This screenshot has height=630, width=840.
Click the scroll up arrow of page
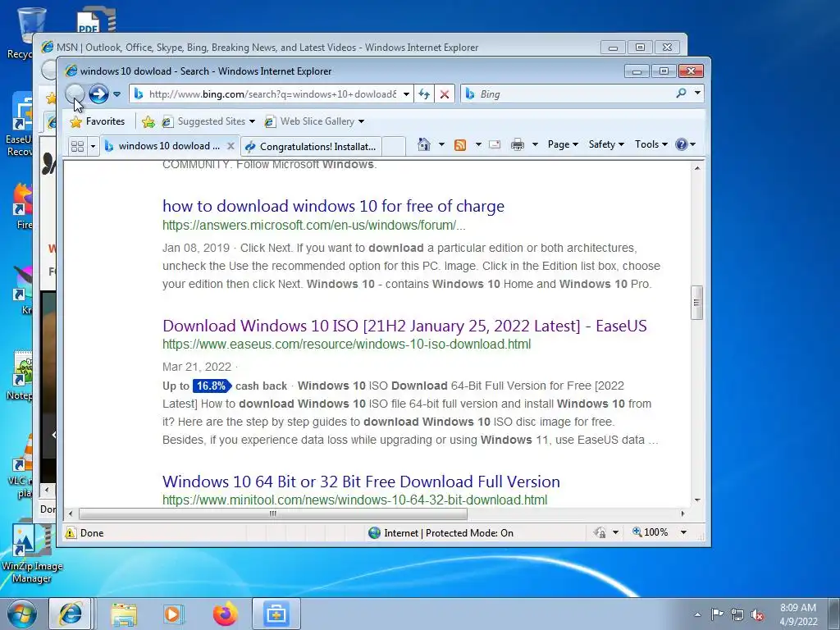pos(697,168)
